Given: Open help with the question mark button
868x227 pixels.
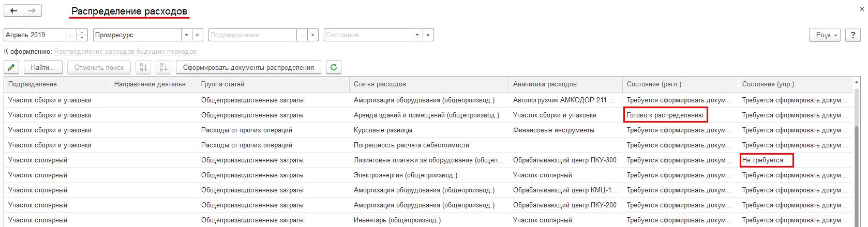Looking at the screenshot, I should [x=852, y=35].
